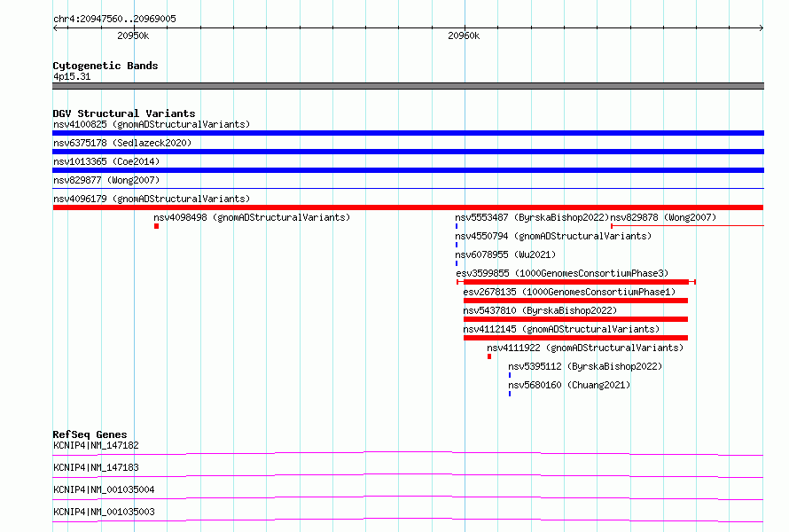Click the nsv5437810 (ByrskaBishop2022) label
Viewport: 789px width, 532px height.
(540, 310)
